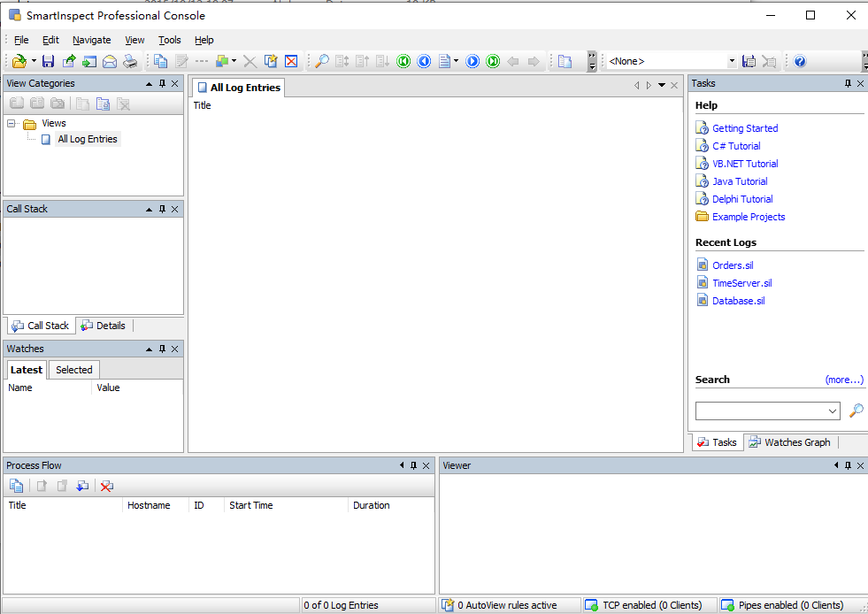Open the Help menu
The height and width of the screenshot is (614, 868).
click(204, 40)
